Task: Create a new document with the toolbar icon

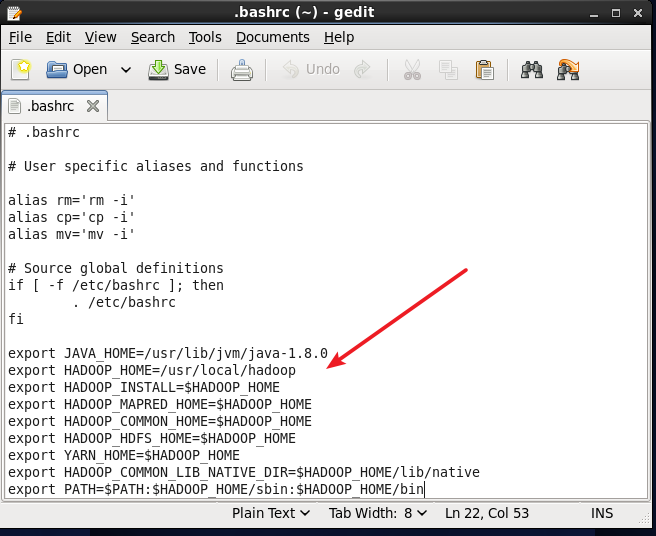Action: pyautogui.click(x=21, y=70)
